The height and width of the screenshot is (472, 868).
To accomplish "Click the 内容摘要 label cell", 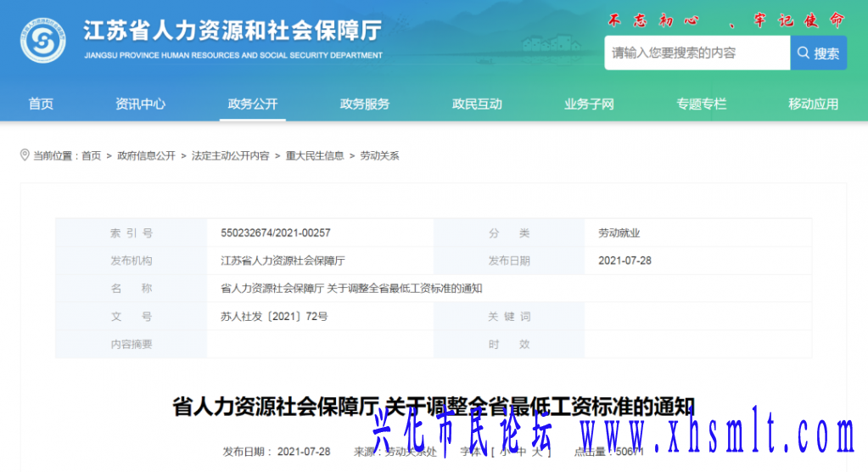I will [x=132, y=344].
